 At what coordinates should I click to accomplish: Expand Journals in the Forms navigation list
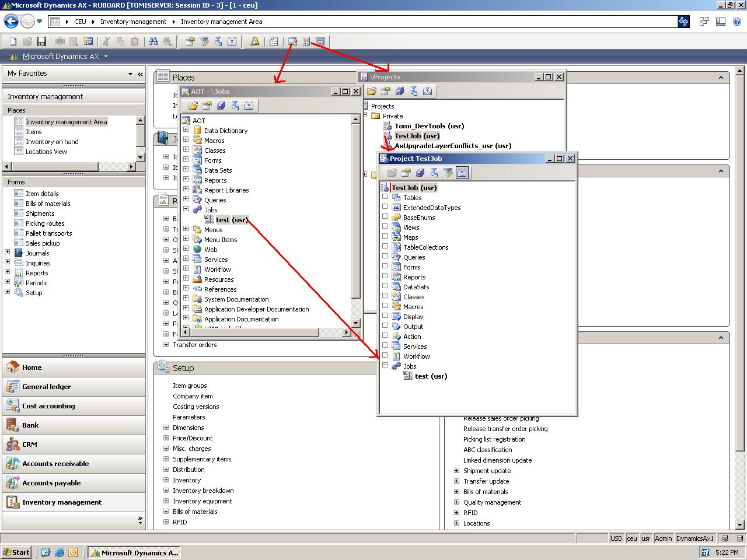click(7, 253)
